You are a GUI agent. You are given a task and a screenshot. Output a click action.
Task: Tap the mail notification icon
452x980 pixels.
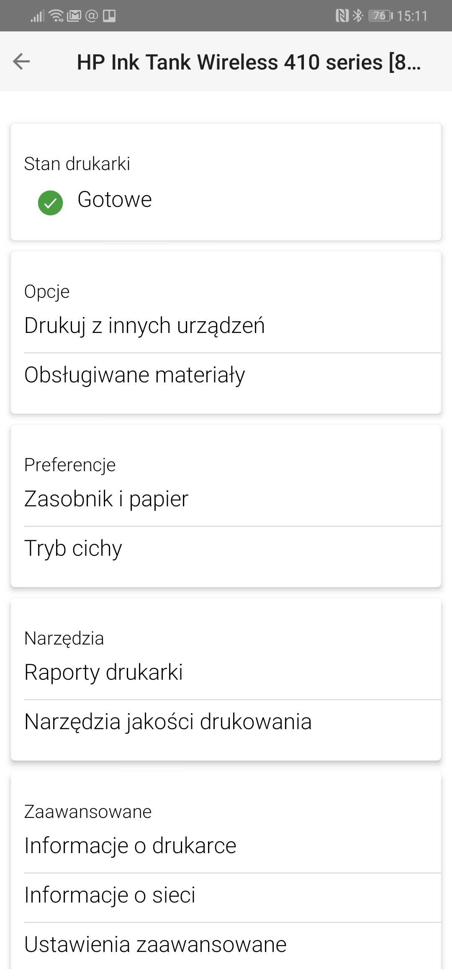click(x=74, y=16)
